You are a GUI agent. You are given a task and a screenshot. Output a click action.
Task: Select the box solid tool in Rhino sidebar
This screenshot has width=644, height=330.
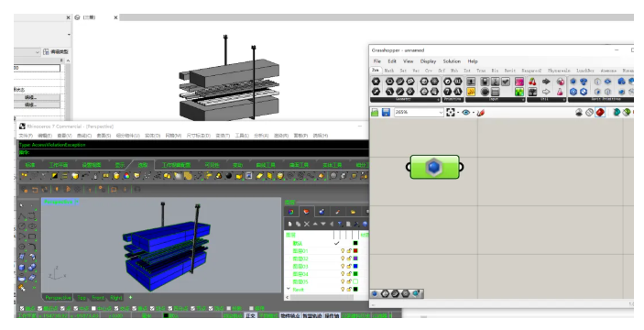click(x=22, y=268)
